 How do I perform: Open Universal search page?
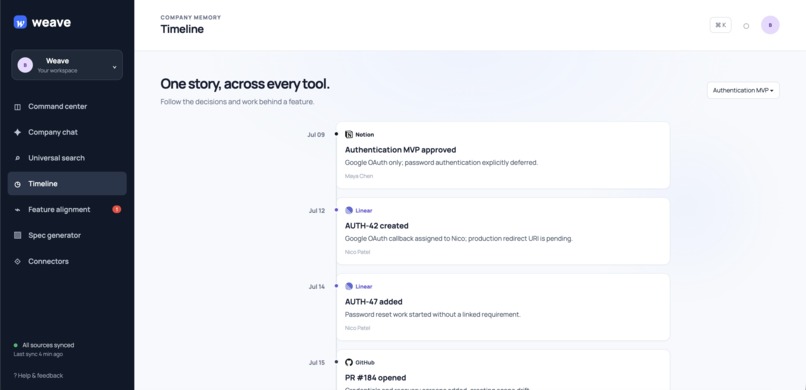(67, 158)
